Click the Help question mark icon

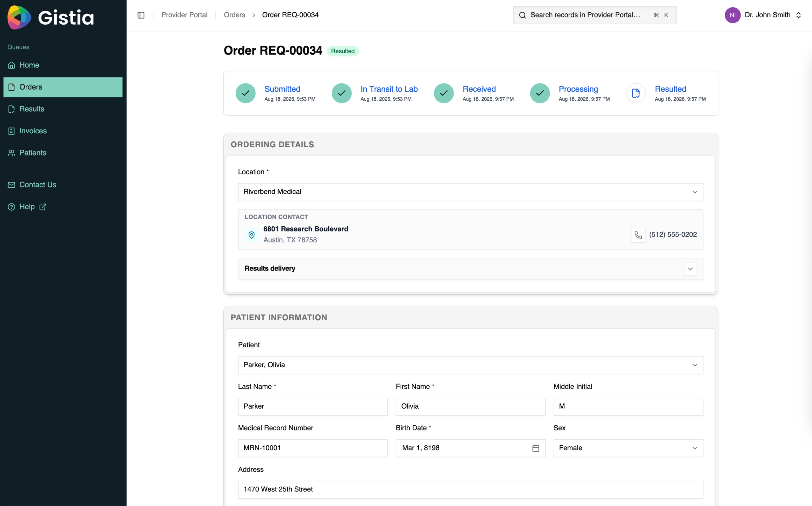pyautogui.click(x=11, y=207)
